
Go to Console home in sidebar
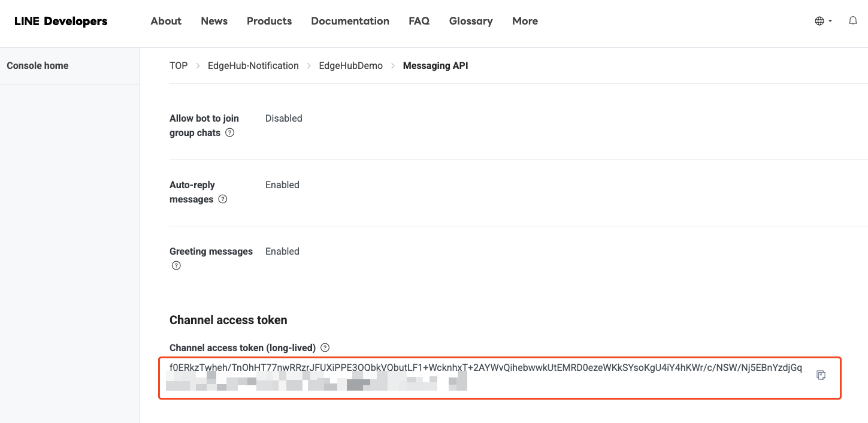[37, 65]
